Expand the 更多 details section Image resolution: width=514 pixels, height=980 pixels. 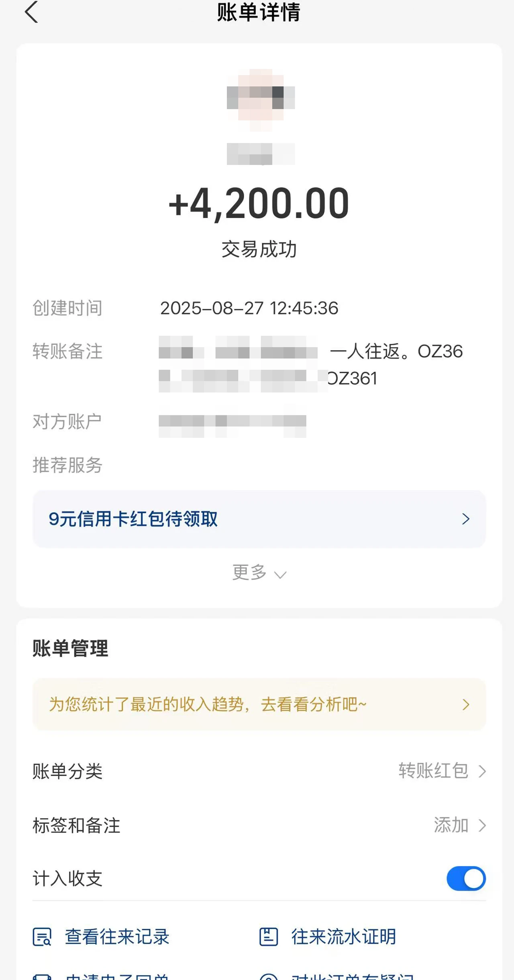click(x=259, y=573)
